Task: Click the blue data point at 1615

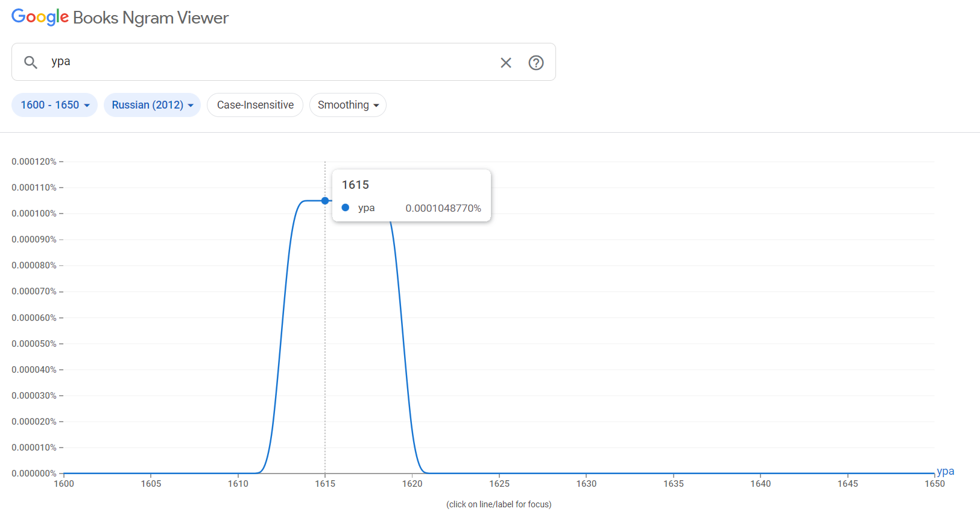Action: 325,200
